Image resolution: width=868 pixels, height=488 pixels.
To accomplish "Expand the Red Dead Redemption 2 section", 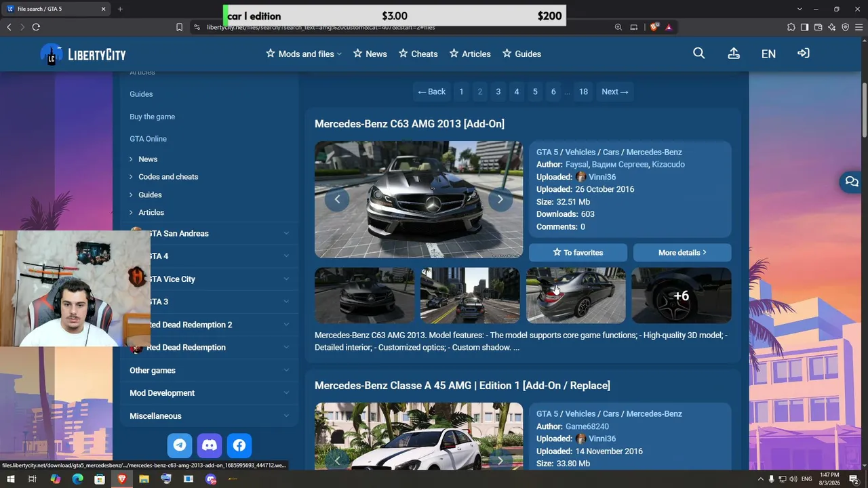I will [210, 325].
